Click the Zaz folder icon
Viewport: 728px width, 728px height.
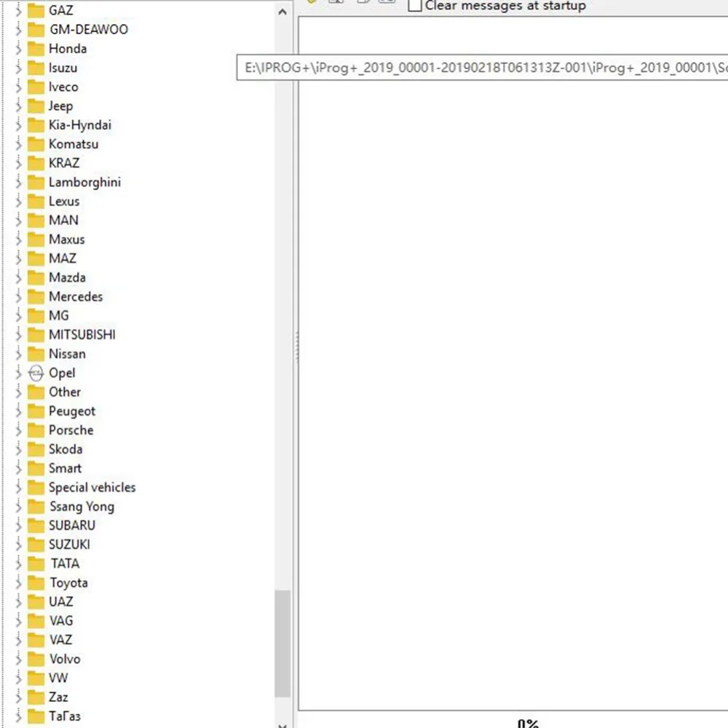tap(36, 697)
